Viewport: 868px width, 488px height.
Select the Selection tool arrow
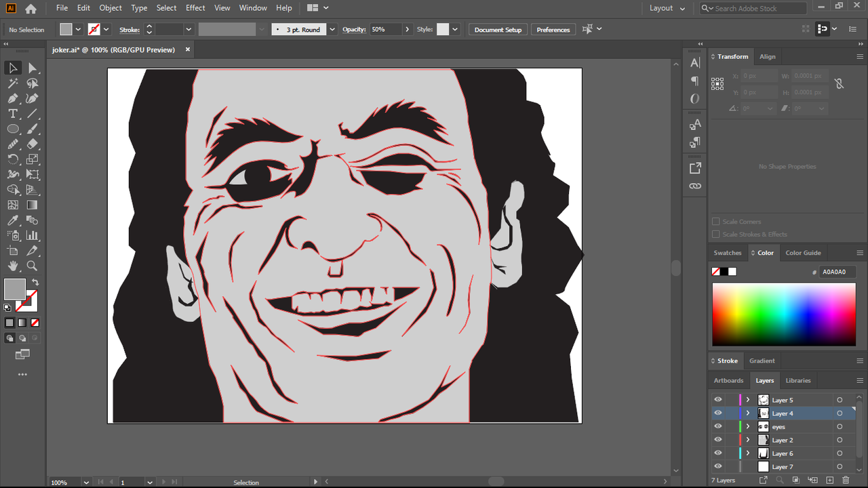13,68
